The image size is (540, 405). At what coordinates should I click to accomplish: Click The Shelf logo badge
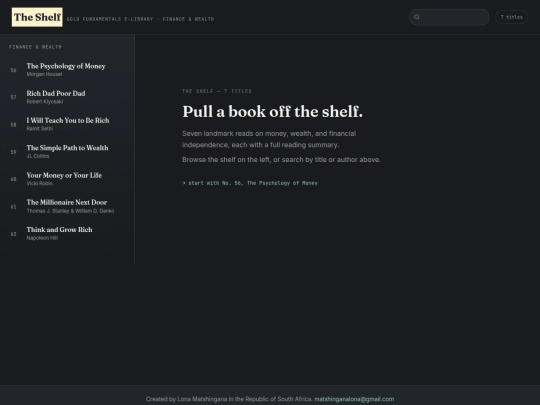[37, 17]
